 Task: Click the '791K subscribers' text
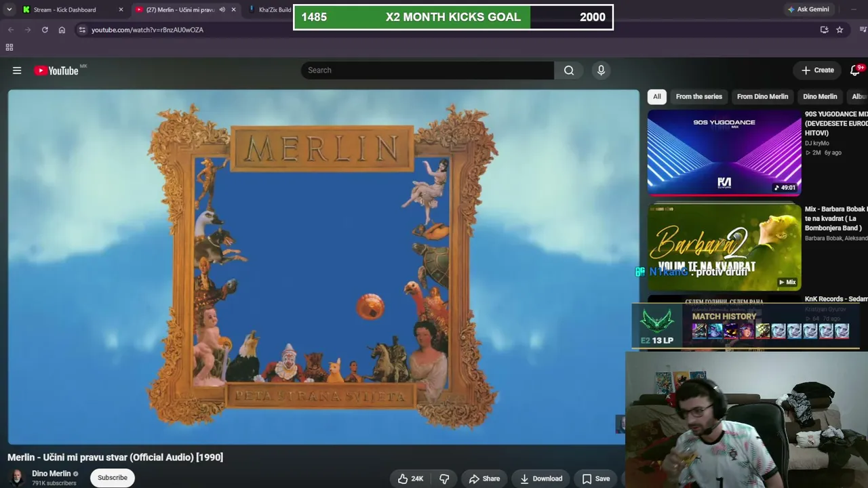point(54,483)
